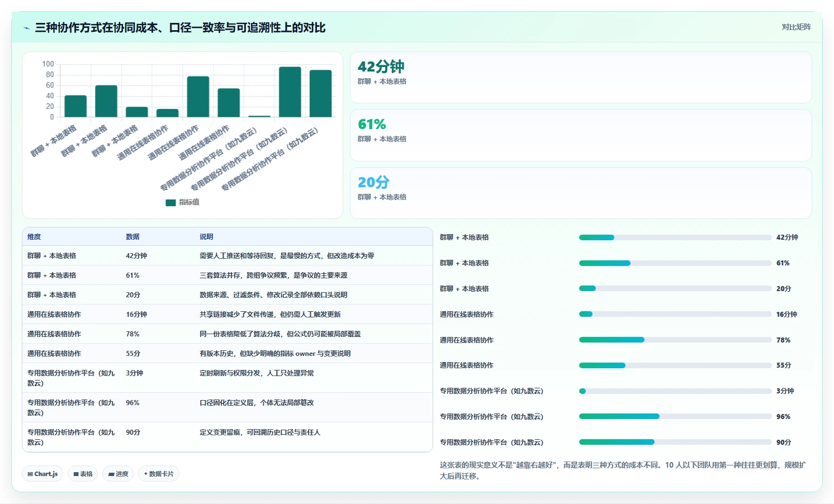Click the footnote starting '这张表的现实意义'
This screenshot has width=834, height=504.
623,470
